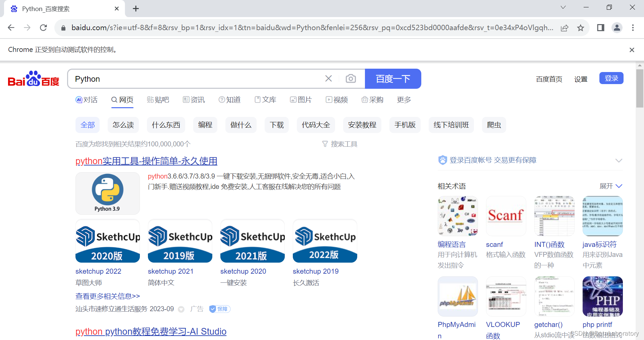Viewport: 644px width, 340px height.
Task: Click the page vertical scrollbar thumb
Action: tap(640, 88)
